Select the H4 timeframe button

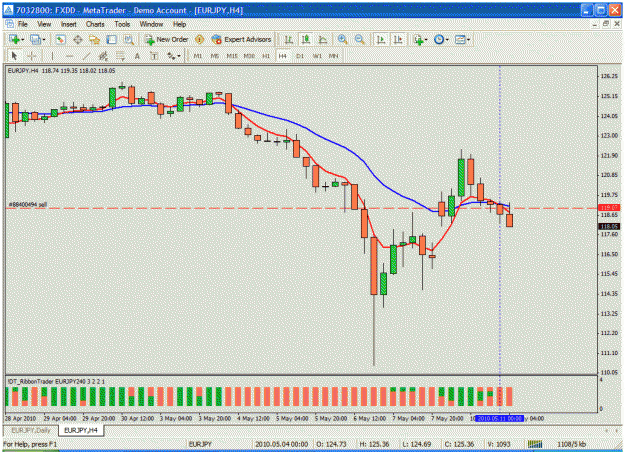click(283, 56)
